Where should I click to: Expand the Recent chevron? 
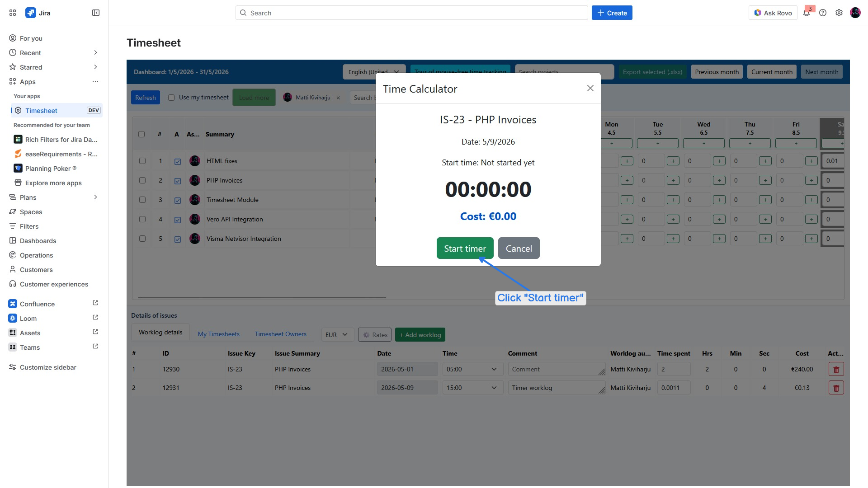(x=95, y=53)
